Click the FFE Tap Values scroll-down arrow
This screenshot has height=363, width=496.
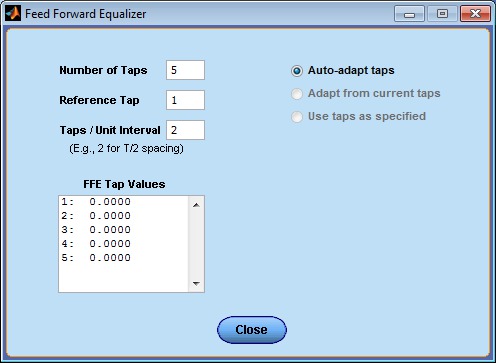point(196,284)
